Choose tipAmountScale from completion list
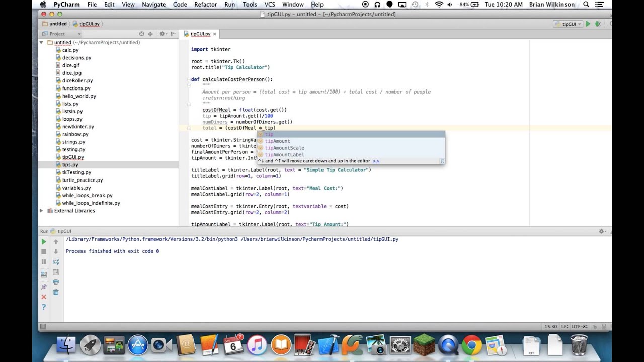Image resolution: width=644 pixels, height=362 pixels. click(x=351, y=148)
